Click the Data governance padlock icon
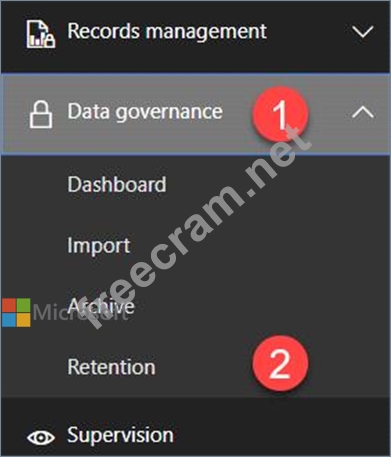Image resolution: width=391 pixels, height=457 pixels. click(41, 115)
